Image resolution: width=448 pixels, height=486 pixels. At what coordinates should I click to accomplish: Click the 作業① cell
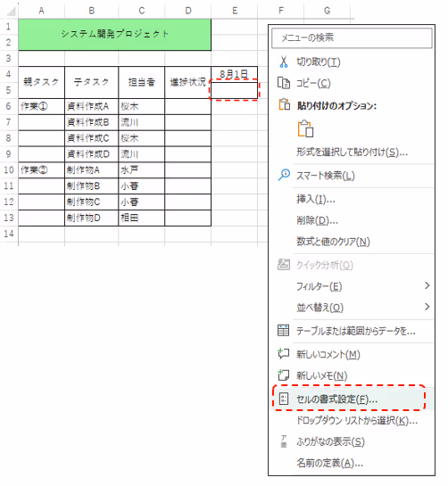(x=42, y=107)
